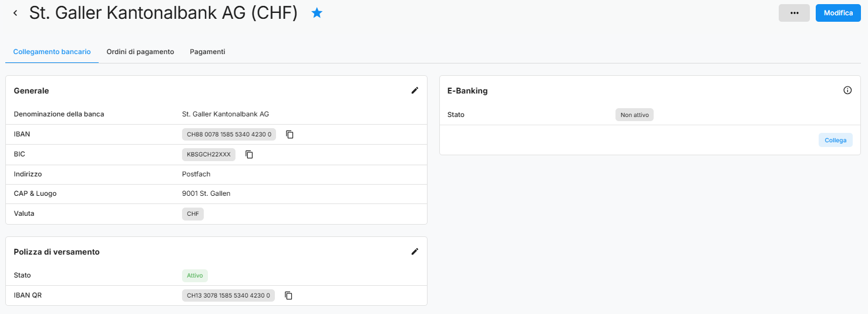Click the Non attivo status badge
The image size is (868, 314).
[x=634, y=115]
